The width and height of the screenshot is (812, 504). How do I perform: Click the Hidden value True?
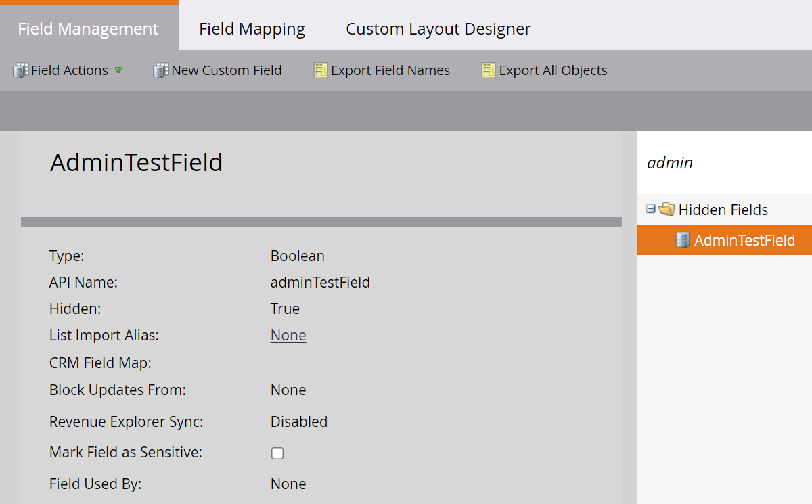pos(285,308)
